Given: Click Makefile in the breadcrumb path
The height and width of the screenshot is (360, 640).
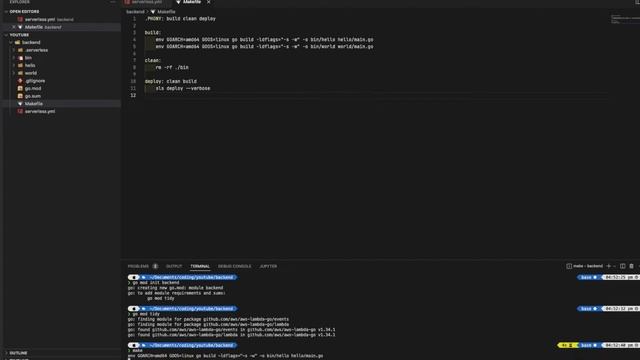Looking at the screenshot, I should point(166,12).
